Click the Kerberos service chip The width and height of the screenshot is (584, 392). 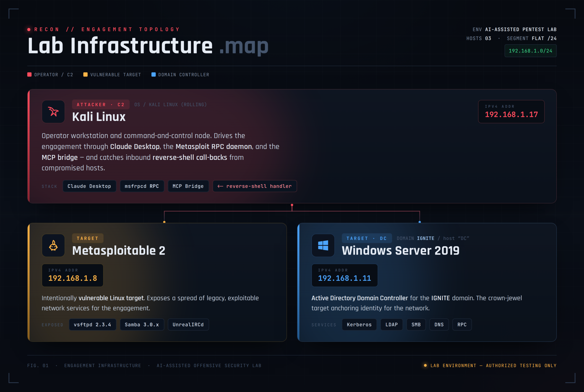(359, 325)
